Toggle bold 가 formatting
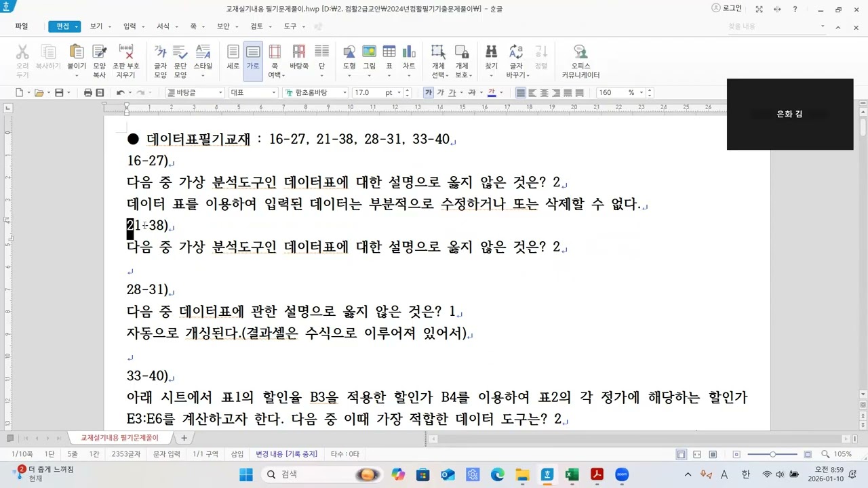868x488 pixels. pos(429,93)
